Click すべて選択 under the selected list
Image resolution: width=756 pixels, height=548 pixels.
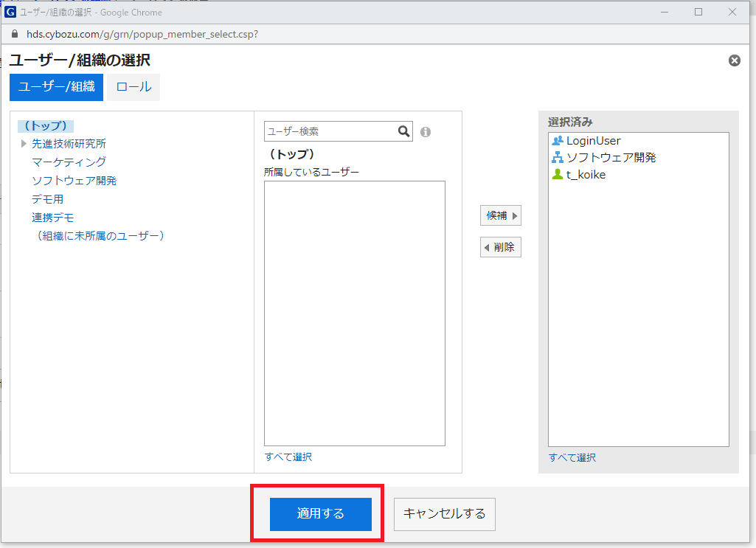pos(572,458)
